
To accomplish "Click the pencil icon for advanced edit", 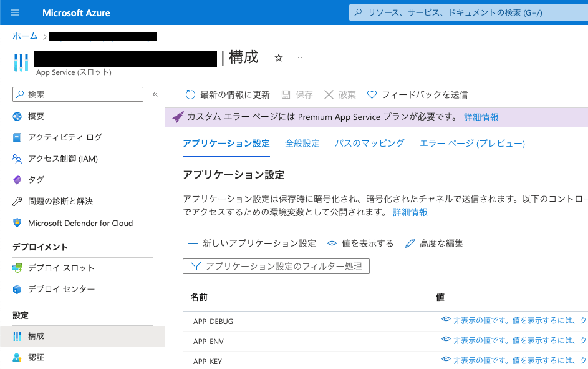I will click(x=410, y=244).
